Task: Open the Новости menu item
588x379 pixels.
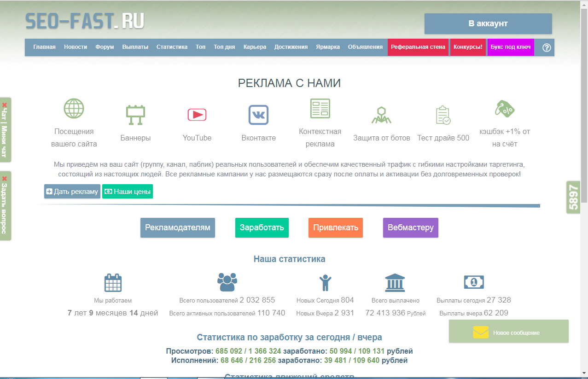Action: 76,47
